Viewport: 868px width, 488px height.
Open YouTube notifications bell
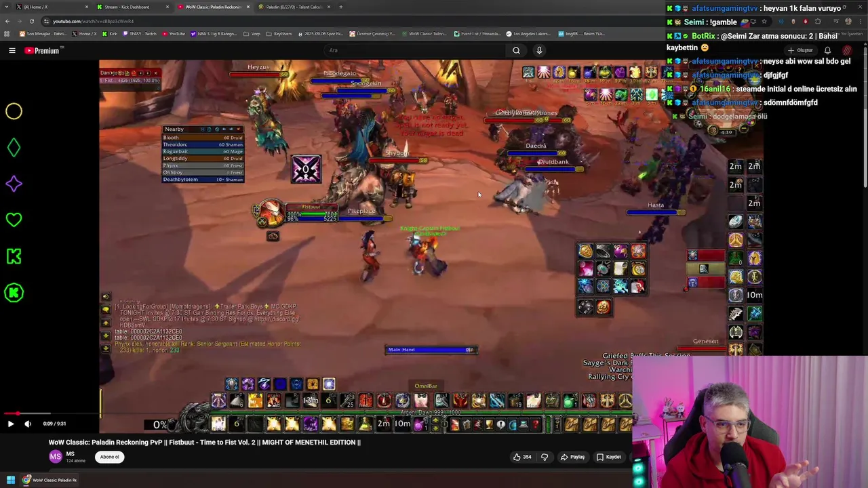(827, 50)
